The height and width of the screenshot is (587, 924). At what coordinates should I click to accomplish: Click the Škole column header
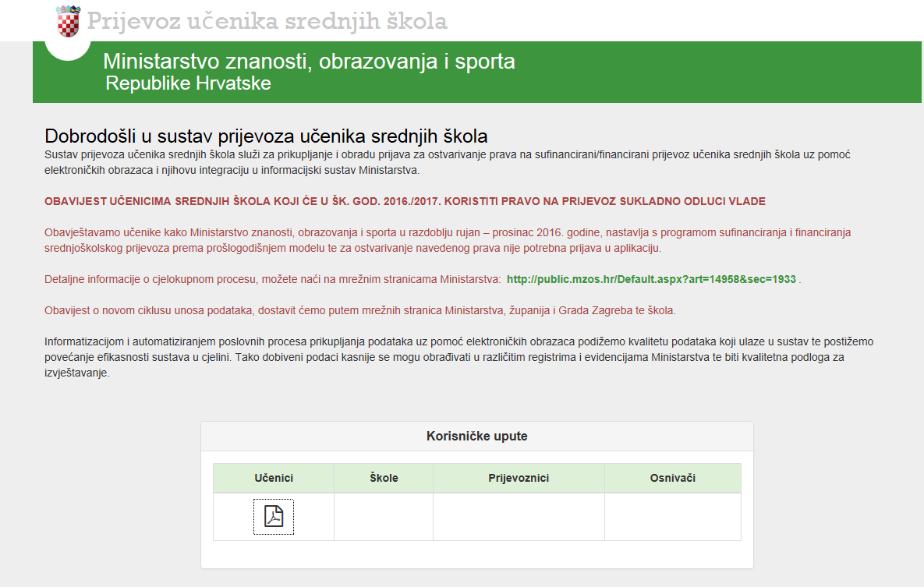[x=384, y=478]
